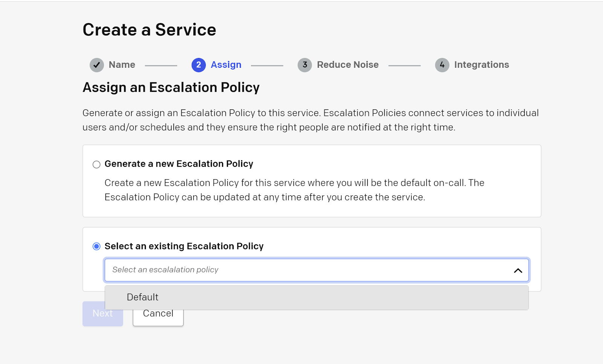Screen dimensions: 603x364
Task: Open the Integrations step
Action: (x=481, y=64)
